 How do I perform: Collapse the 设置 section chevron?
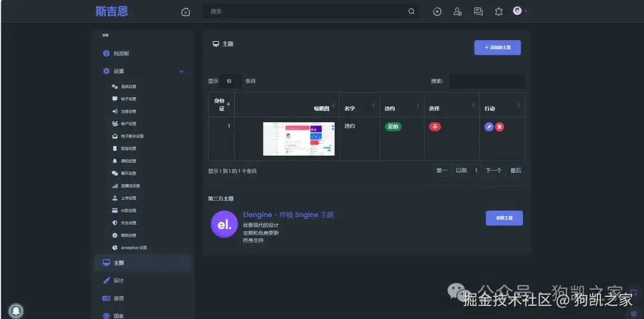[181, 72]
